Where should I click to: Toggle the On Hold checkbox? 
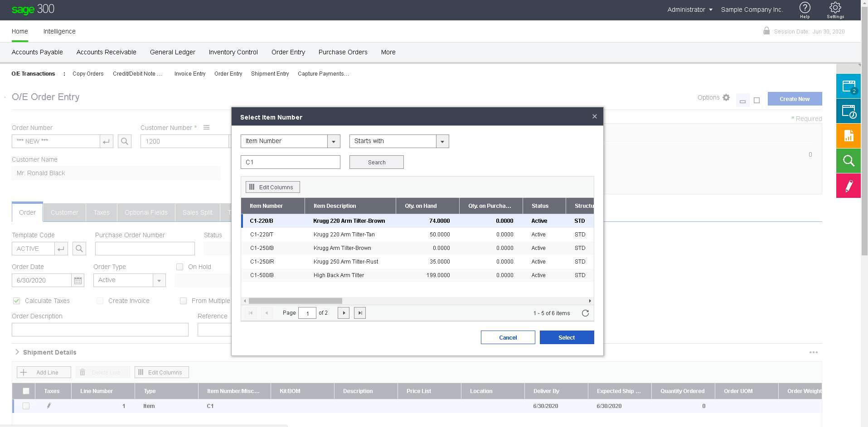(x=179, y=267)
